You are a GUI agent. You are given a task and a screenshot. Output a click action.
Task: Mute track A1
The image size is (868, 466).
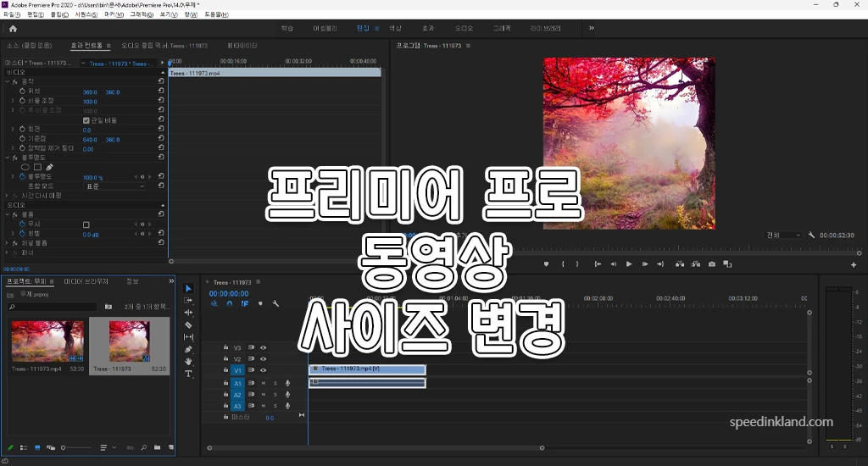click(264, 384)
